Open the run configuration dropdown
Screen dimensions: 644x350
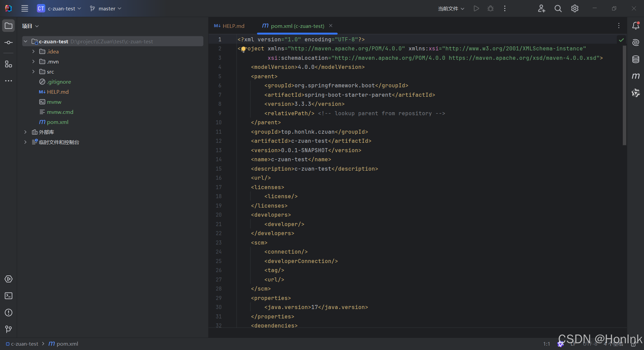[x=451, y=8]
